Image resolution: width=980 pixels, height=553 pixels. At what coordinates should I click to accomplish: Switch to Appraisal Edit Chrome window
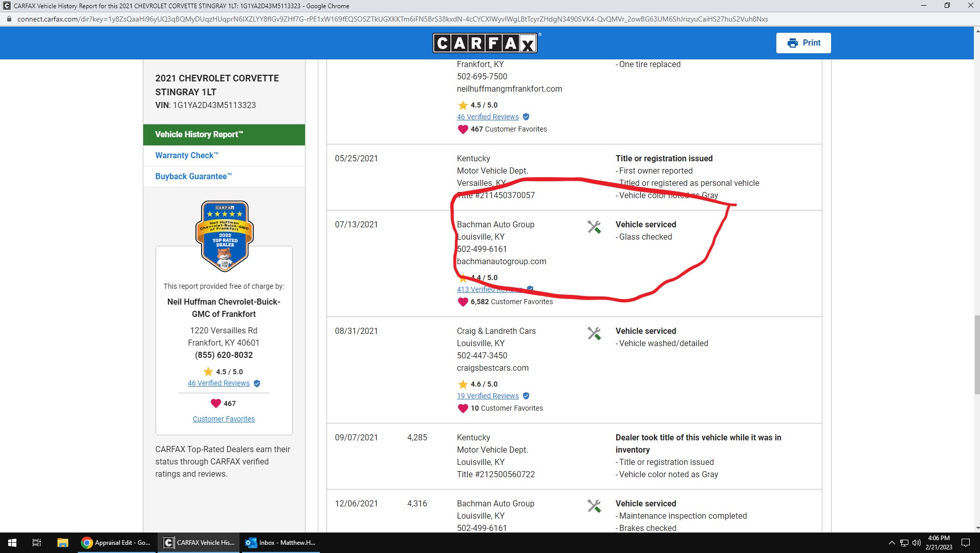(x=116, y=543)
